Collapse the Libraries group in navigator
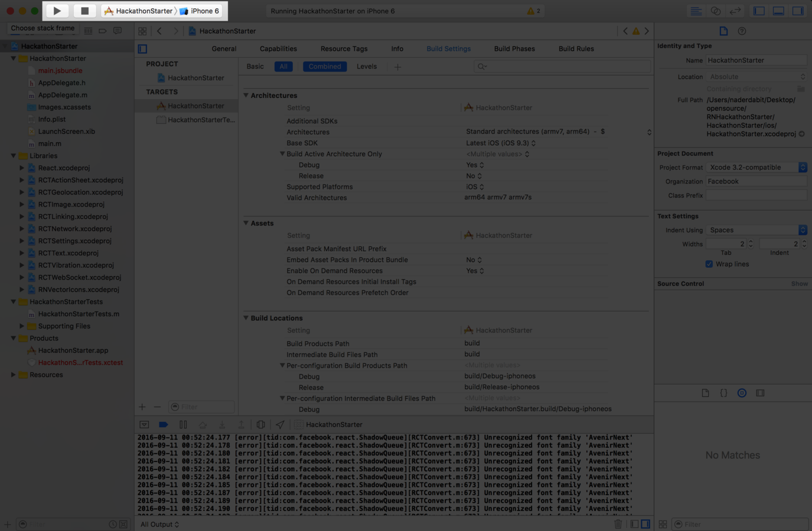812x531 pixels. click(x=13, y=156)
